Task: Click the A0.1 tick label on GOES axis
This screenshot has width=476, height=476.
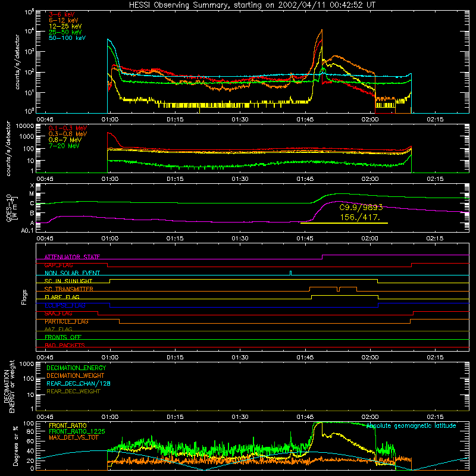Action: (x=27, y=230)
